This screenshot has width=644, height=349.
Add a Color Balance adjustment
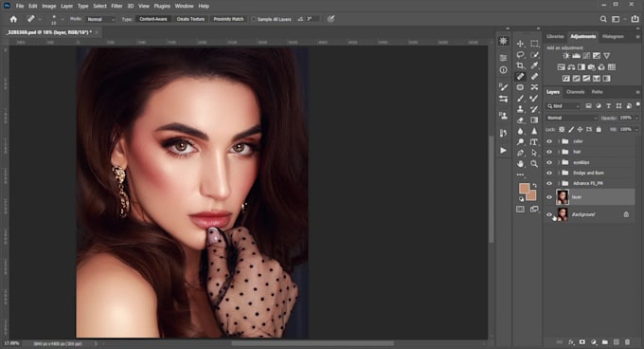pyautogui.click(x=571, y=67)
